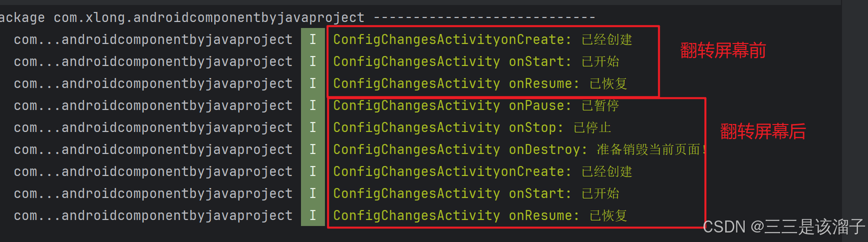The width and height of the screenshot is (868, 242).
Task: Click the info badge next to onStart in the 翻转屏幕后 box
Action: point(313,193)
